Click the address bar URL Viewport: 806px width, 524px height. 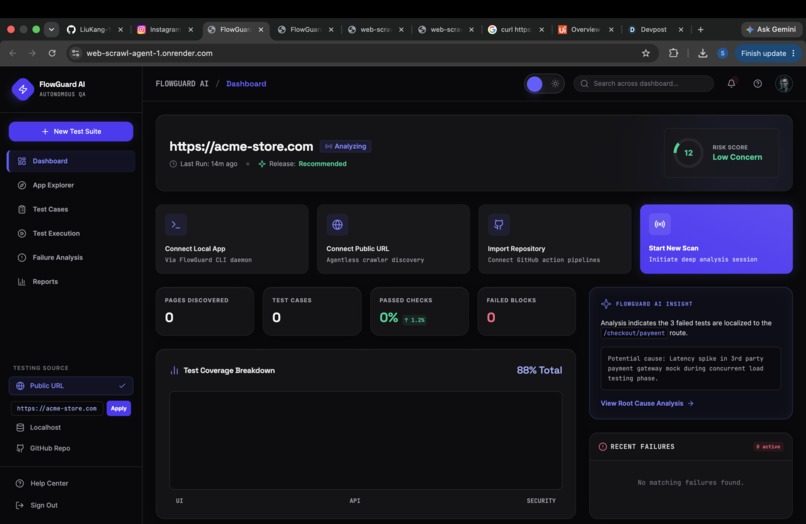coord(149,53)
